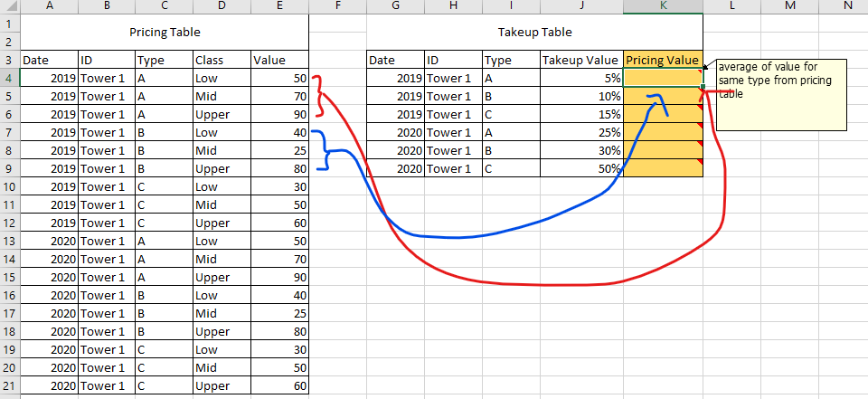868x399 pixels.
Task: Select cell H9 containing Tower 1
Action: [453, 168]
